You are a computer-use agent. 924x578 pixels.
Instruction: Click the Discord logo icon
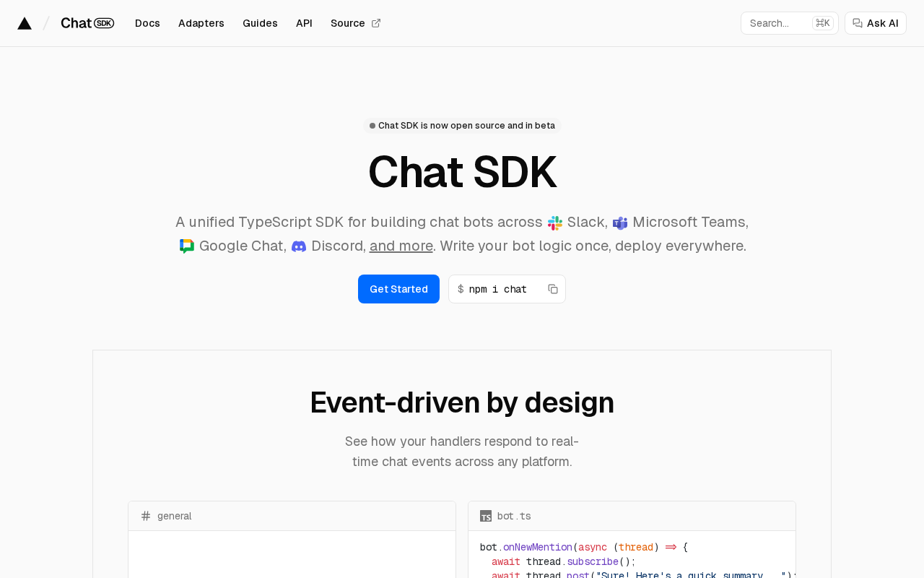point(299,246)
